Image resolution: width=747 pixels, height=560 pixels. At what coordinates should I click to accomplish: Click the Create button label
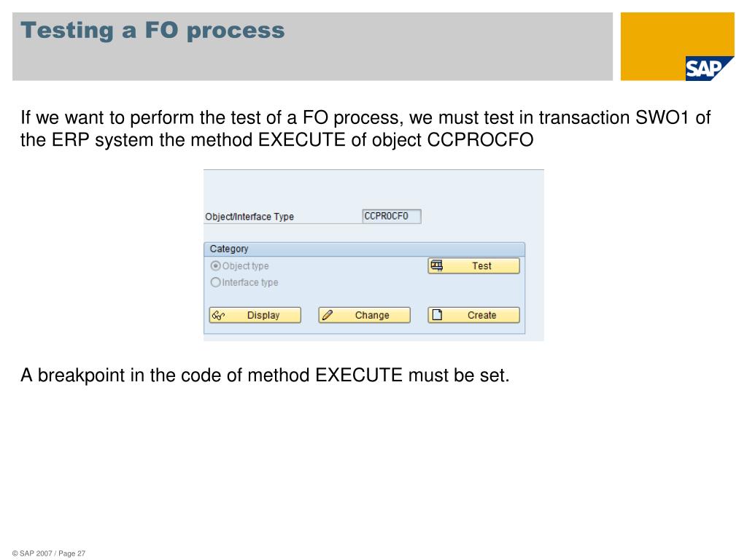click(481, 315)
